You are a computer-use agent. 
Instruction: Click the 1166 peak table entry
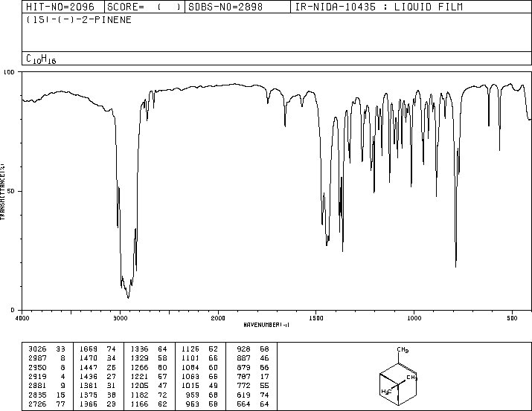[149, 404]
